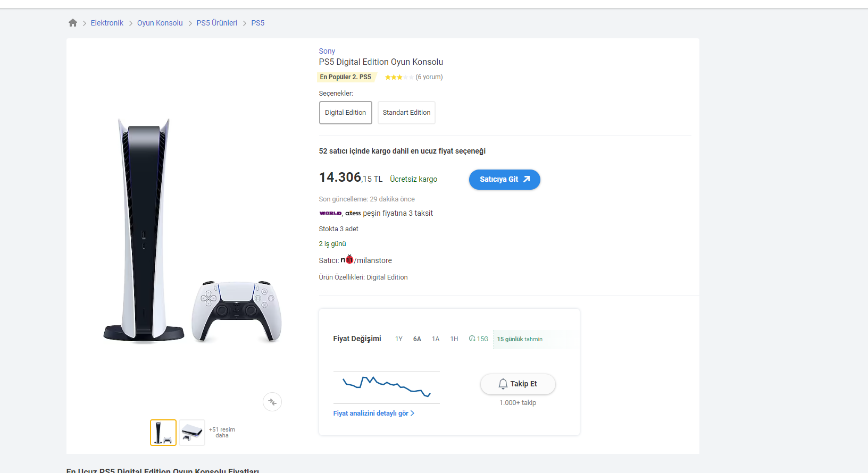Open the 6 yorum reviews link

click(429, 77)
